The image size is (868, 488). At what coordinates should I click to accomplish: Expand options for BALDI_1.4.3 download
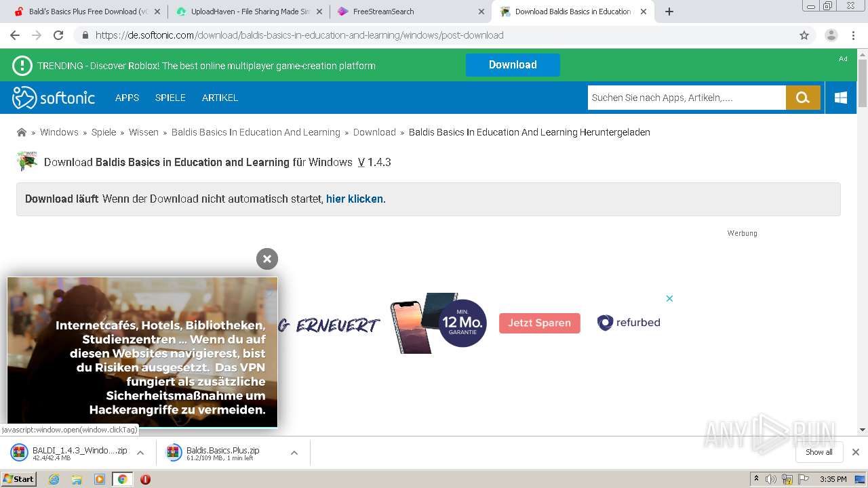(140, 453)
